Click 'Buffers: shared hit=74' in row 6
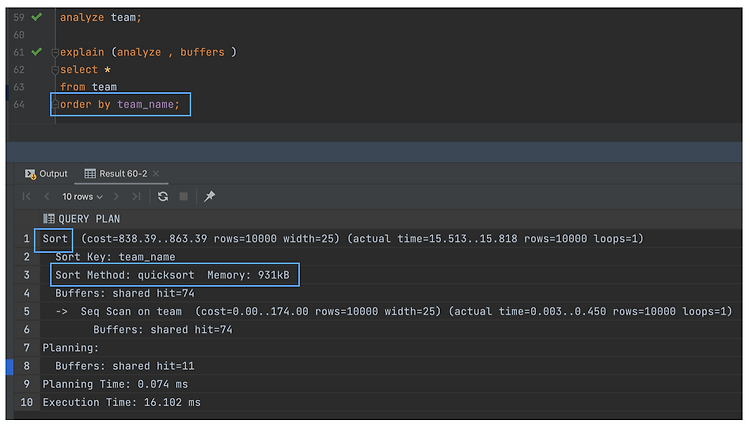Screen dimensions: 750x428 coord(163,329)
